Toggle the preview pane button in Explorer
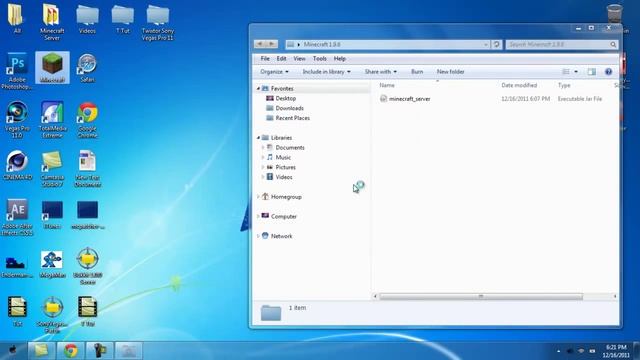 click(x=591, y=72)
